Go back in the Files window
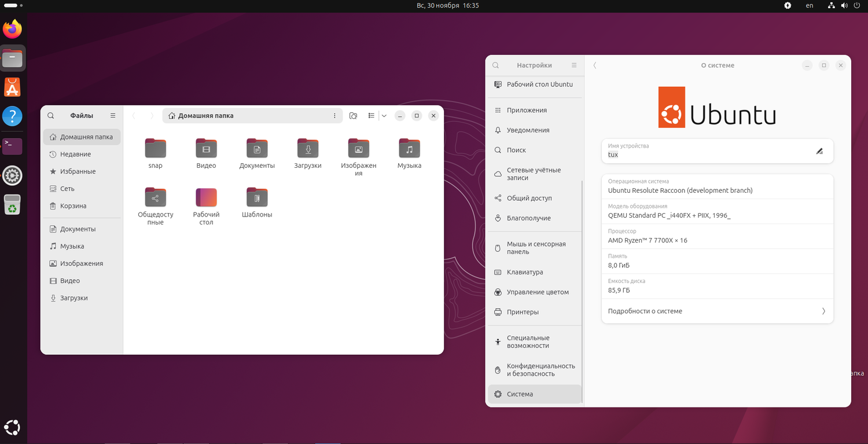This screenshot has width=868, height=444. [x=134, y=116]
